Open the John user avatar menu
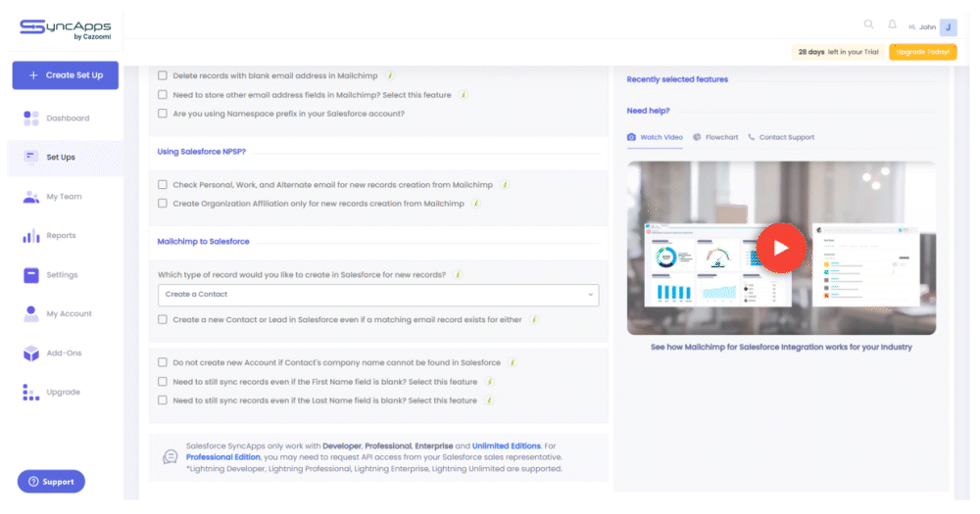The image size is (980, 514). 948,26
